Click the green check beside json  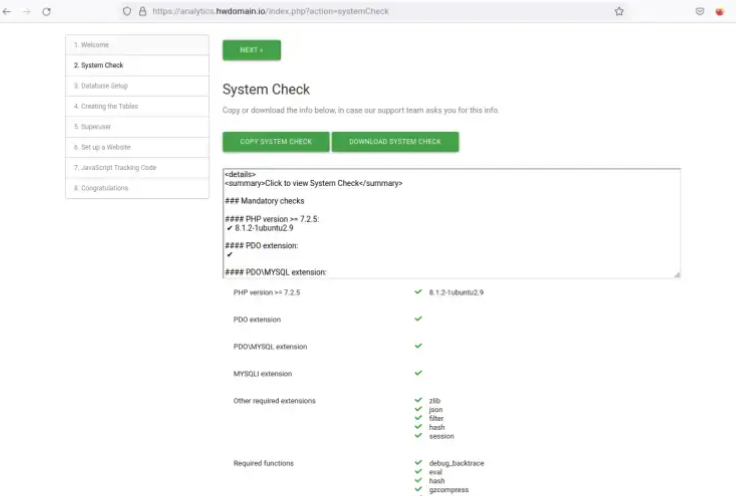pyautogui.click(x=418, y=409)
